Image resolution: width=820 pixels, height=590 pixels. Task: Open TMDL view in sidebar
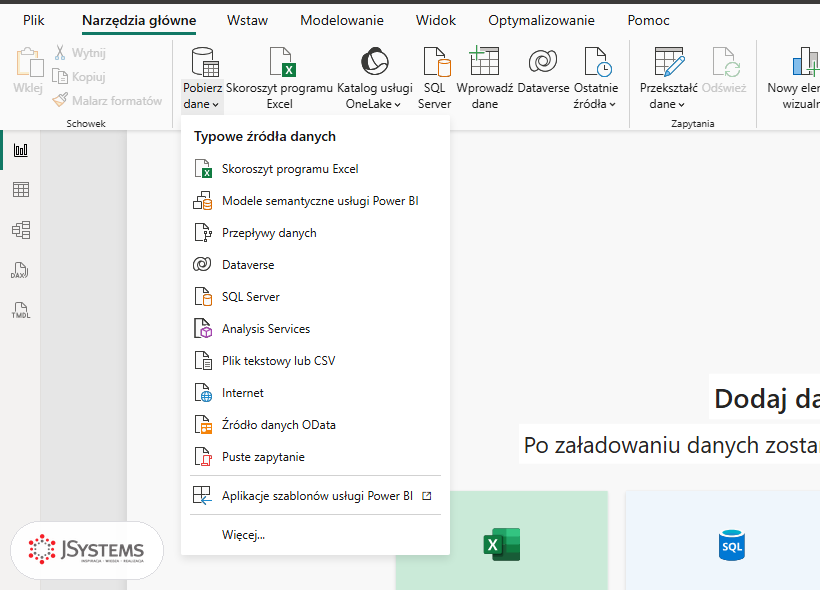coord(21,310)
